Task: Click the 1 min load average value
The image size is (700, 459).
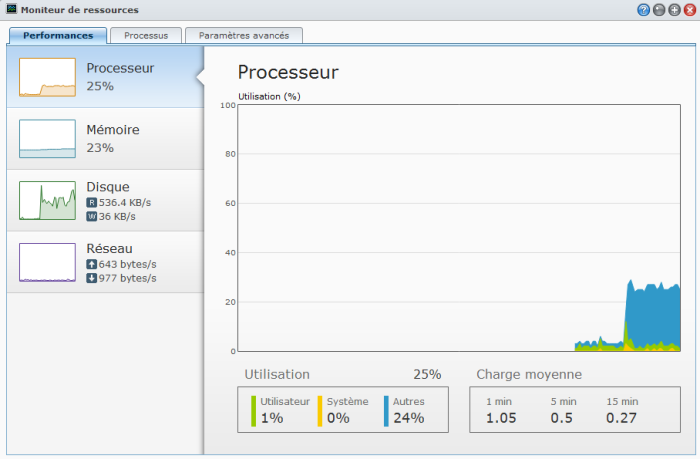Action: tap(501, 418)
